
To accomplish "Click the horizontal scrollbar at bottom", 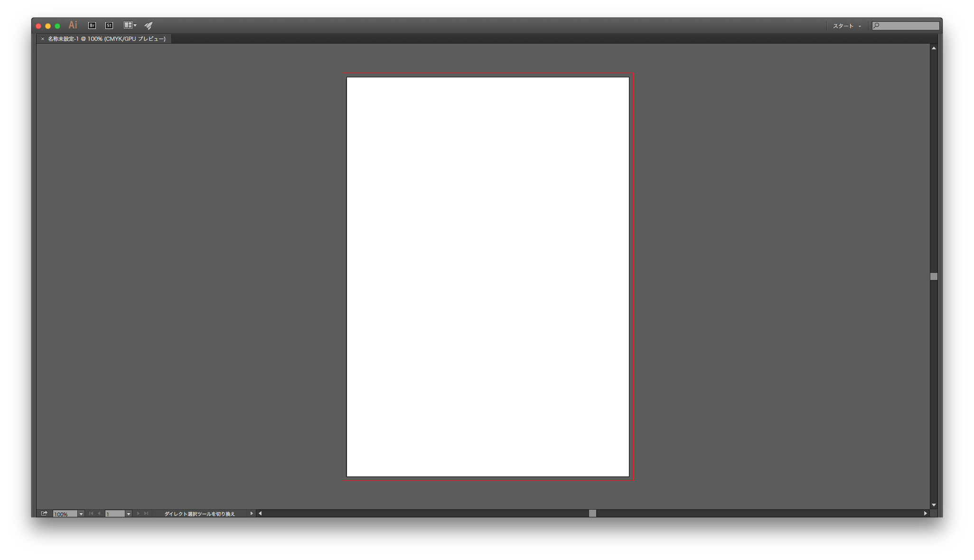I will (x=591, y=513).
